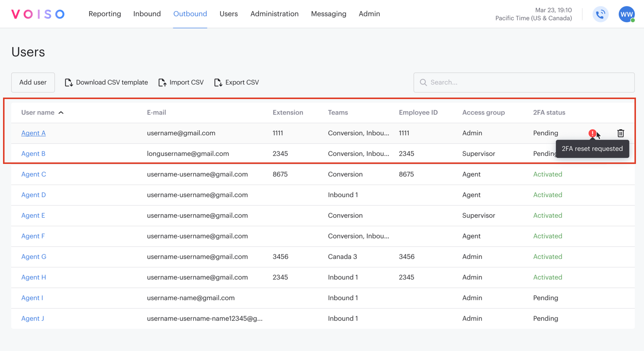The image size is (644, 351).
Task: Click the Teams column header
Action: point(338,113)
